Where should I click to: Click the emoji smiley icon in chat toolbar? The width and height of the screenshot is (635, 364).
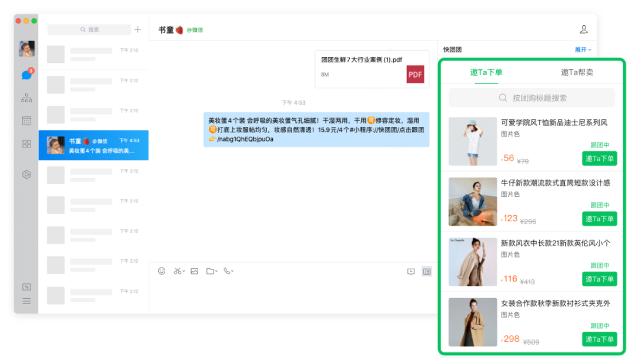tap(162, 271)
